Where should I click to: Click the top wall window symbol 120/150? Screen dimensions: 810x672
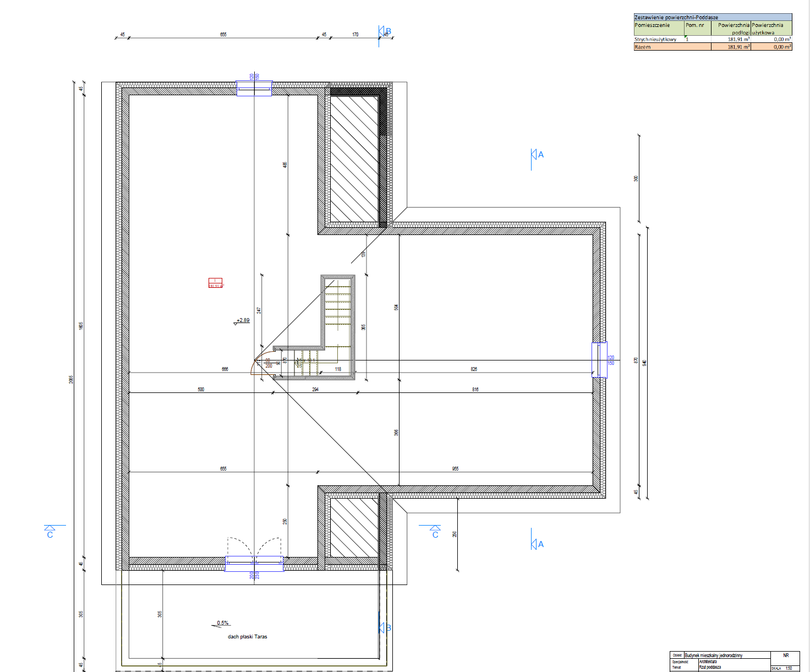(x=254, y=88)
